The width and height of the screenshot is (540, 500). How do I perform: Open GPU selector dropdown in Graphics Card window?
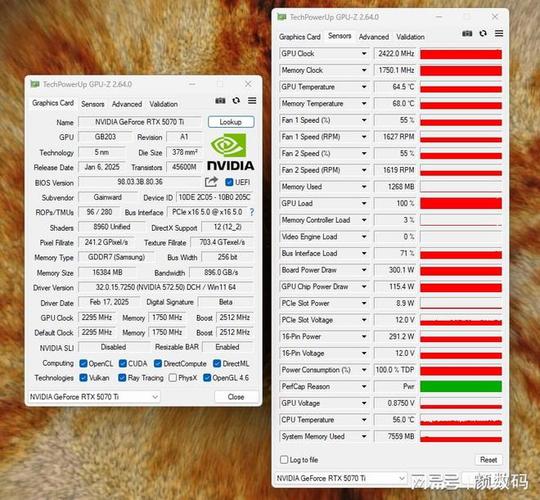(x=94, y=397)
